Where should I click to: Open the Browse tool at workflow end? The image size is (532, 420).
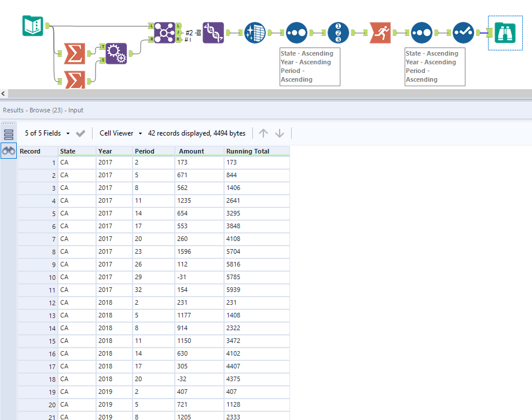(x=505, y=33)
